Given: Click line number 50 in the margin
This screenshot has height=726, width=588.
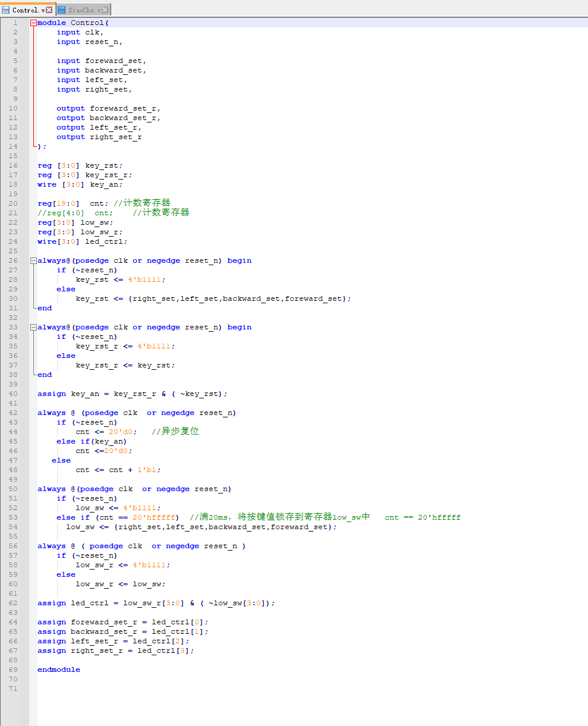Looking at the screenshot, I should tap(14, 489).
